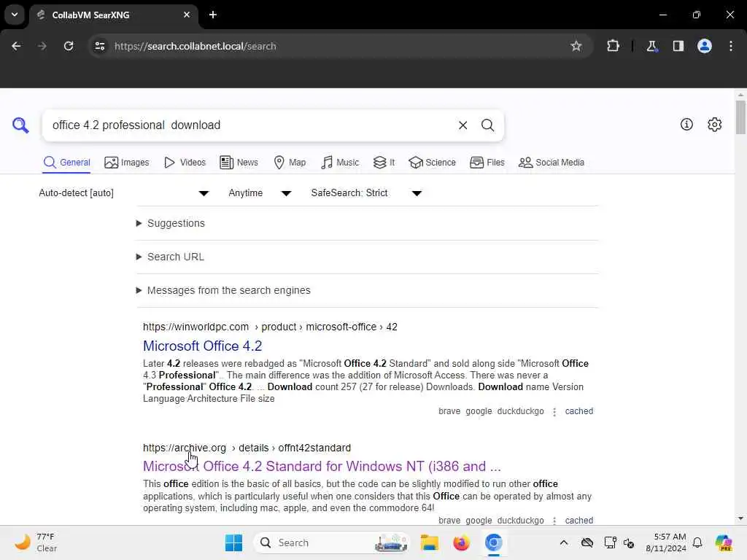Click the page vertical scrollbar thumb
This screenshot has width=747, height=560.
tap(740, 117)
